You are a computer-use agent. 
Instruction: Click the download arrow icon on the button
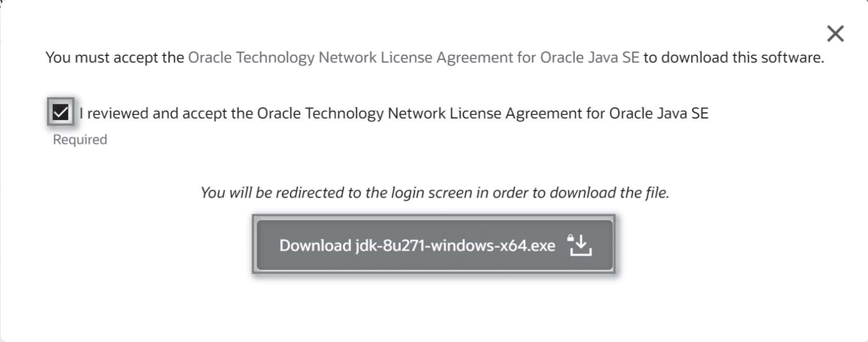579,245
